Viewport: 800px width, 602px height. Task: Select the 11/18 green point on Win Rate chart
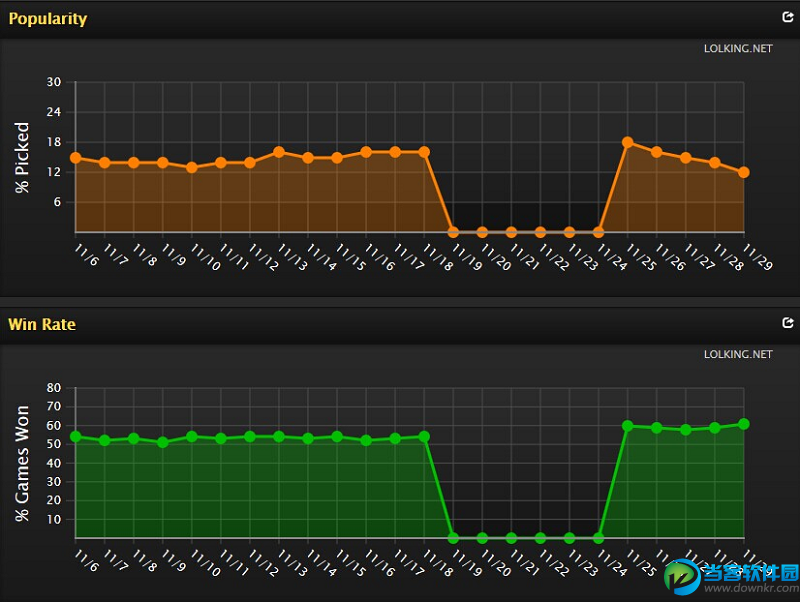(x=424, y=437)
